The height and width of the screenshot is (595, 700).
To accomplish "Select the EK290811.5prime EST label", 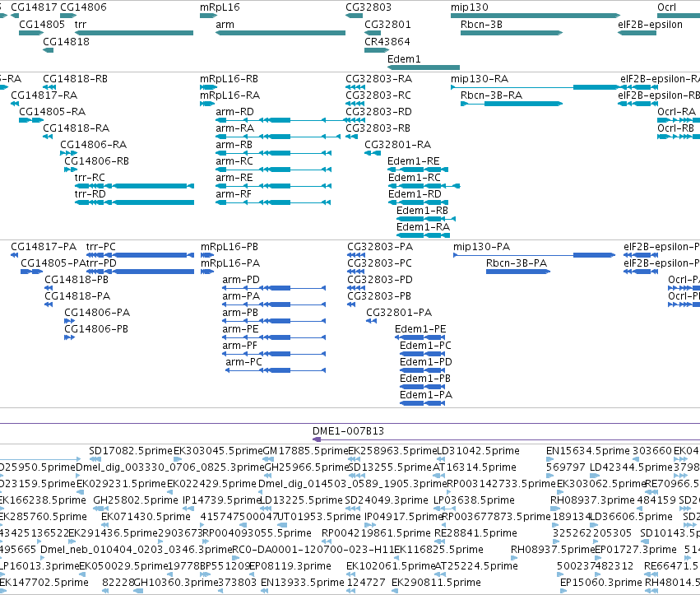I will [x=436, y=583].
